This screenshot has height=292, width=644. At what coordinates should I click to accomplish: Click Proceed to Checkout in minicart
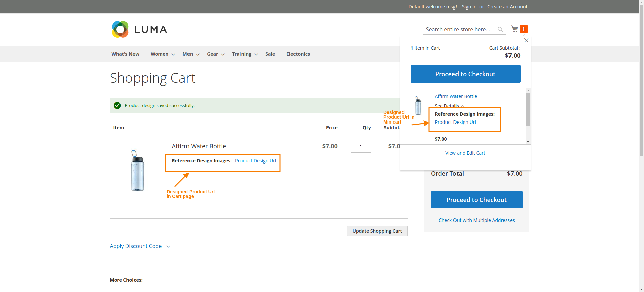pos(465,74)
